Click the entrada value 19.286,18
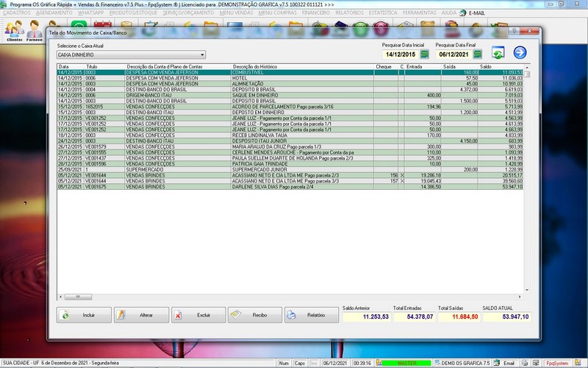 (x=423, y=175)
